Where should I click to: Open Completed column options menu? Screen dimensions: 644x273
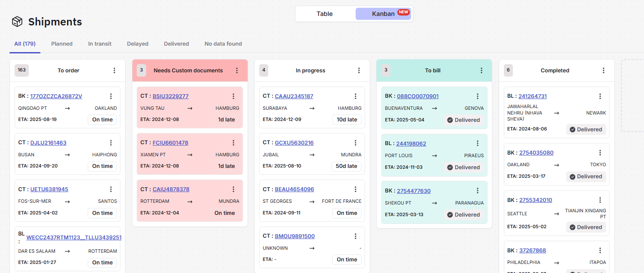coord(604,71)
